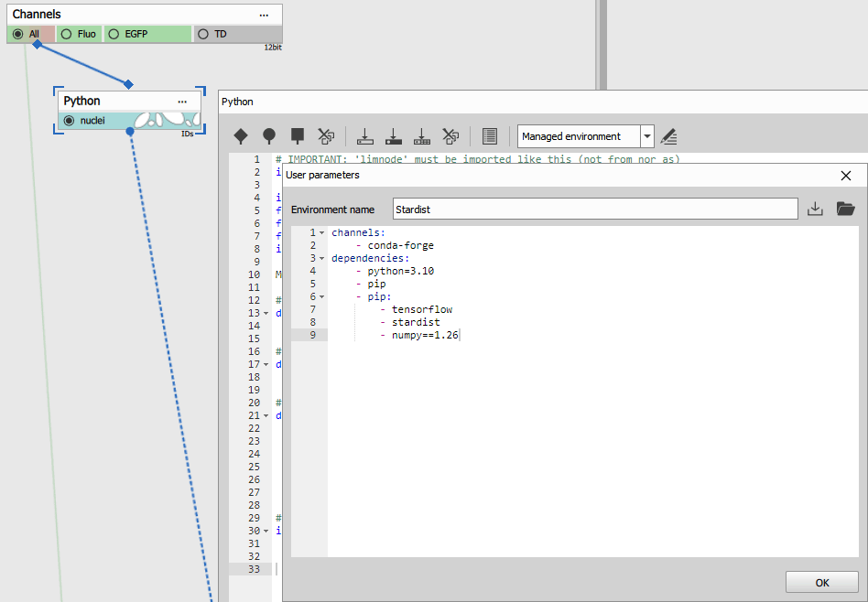The height and width of the screenshot is (602, 868).
Task: Click the blue diamond connector below the All channel
Action: pos(37,44)
